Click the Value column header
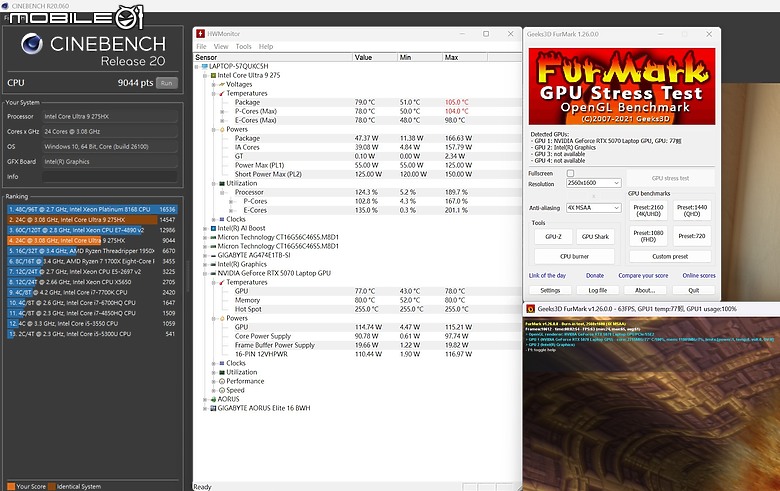 coord(375,57)
